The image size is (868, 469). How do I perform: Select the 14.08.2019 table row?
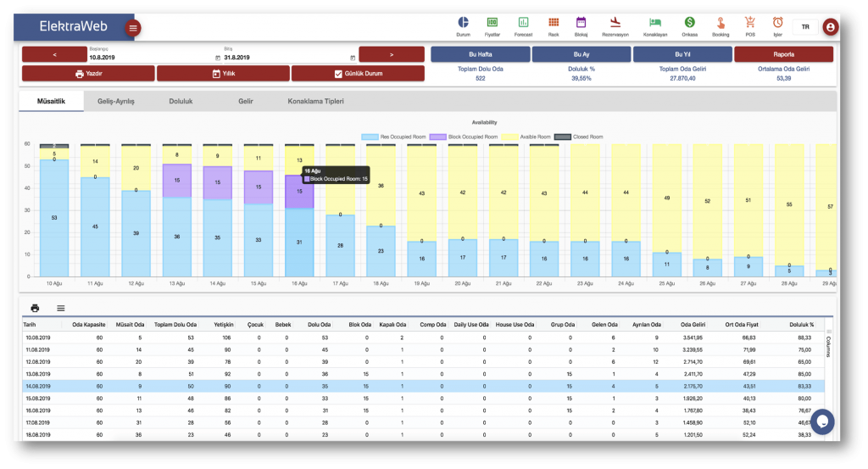(424, 387)
